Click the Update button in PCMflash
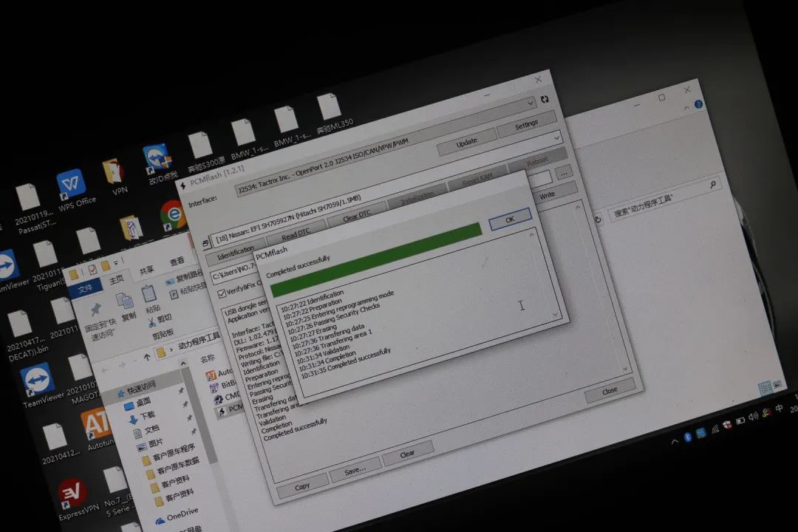798x532 pixels. tap(466, 143)
